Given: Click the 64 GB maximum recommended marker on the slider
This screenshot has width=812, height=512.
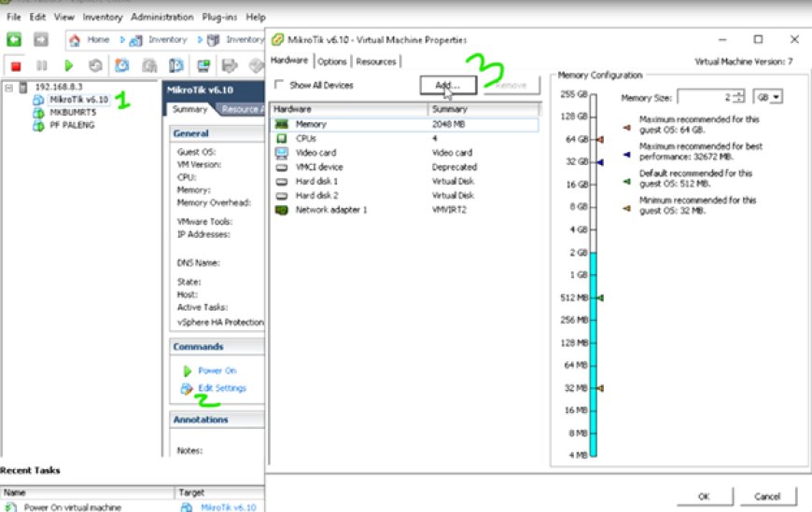Looking at the screenshot, I should (601, 139).
